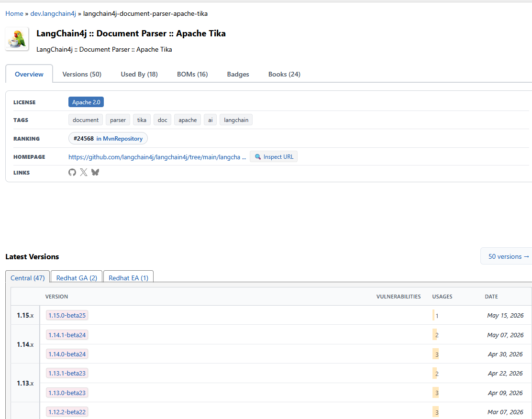Open the 'langchain' tag

click(x=236, y=120)
